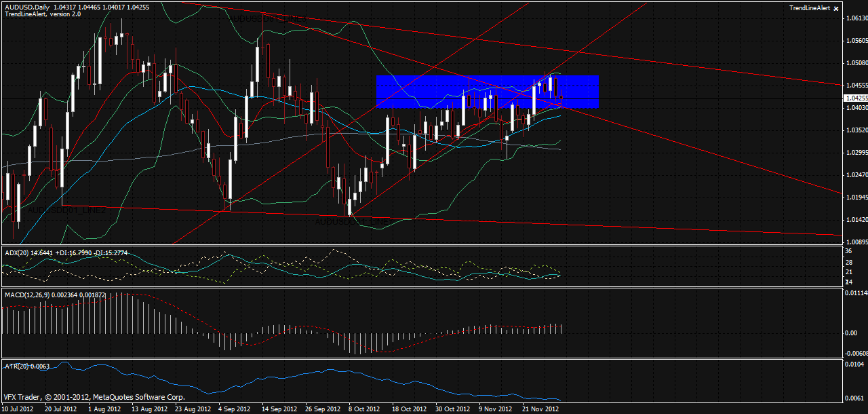Grab divider between MACD and ATR panels
This screenshot has height=414, width=868.
coord(420,358)
